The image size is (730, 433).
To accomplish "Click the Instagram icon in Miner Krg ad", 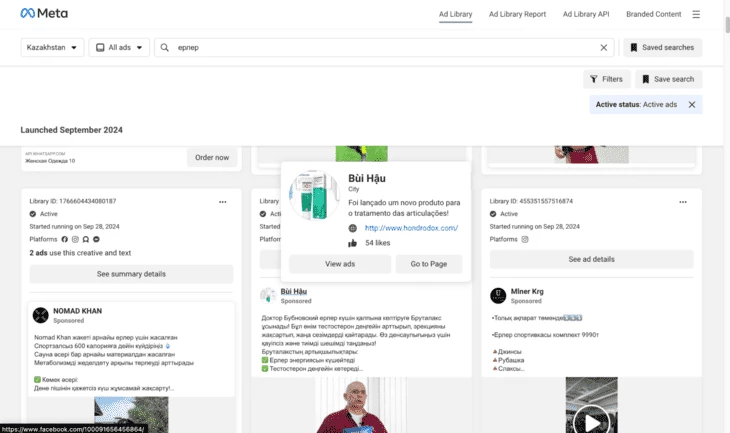I will [x=525, y=239].
